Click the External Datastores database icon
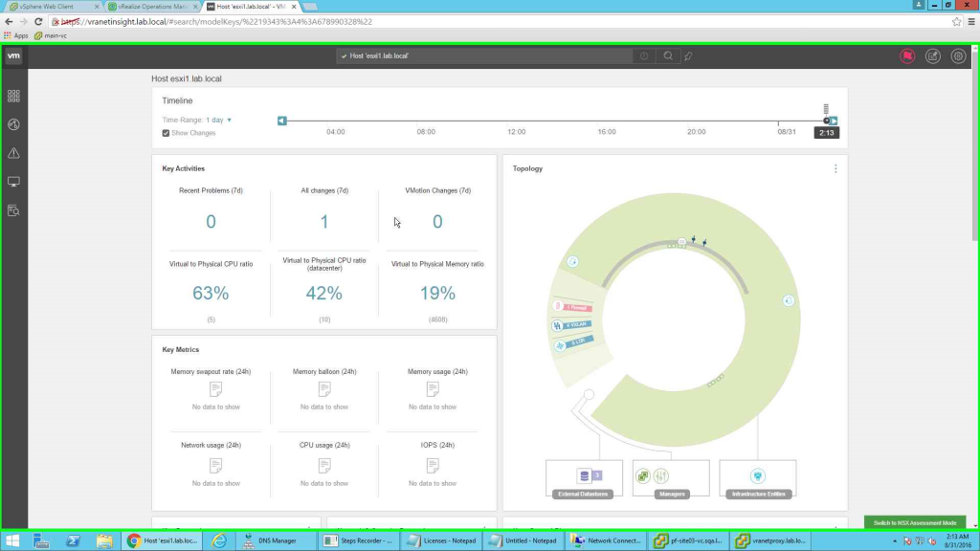This screenshot has width=980, height=551. [x=584, y=475]
